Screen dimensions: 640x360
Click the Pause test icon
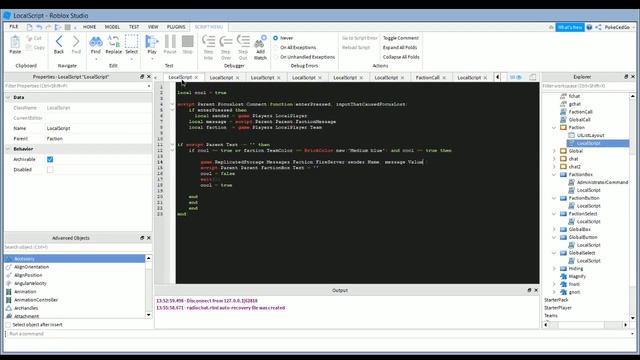pyautogui.click(x=170, y=42)
